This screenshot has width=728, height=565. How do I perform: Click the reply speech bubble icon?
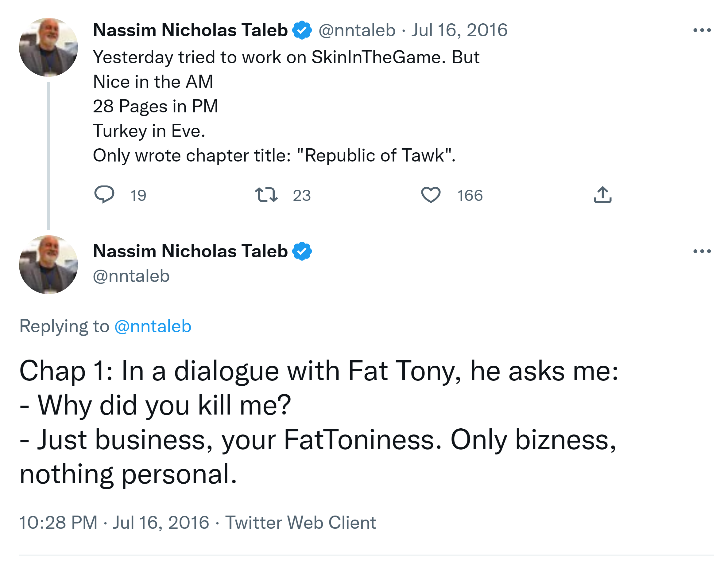[x=104, y=194]
